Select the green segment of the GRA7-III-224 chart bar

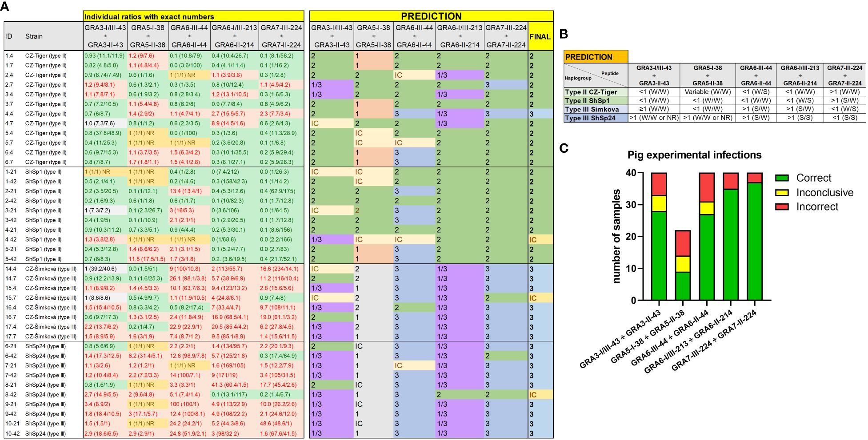(755, 242)
